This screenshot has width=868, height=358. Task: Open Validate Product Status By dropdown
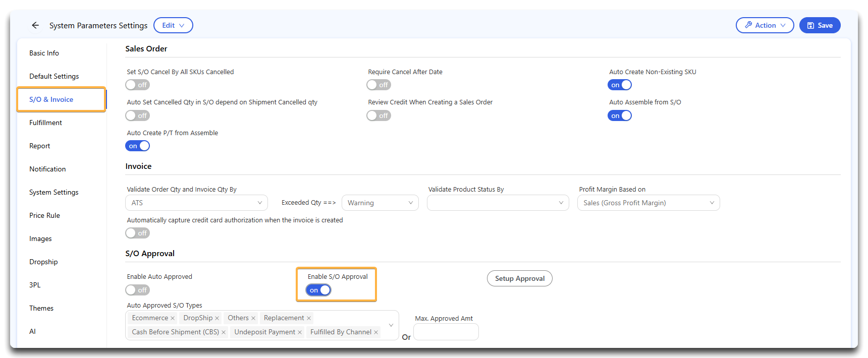498,203
